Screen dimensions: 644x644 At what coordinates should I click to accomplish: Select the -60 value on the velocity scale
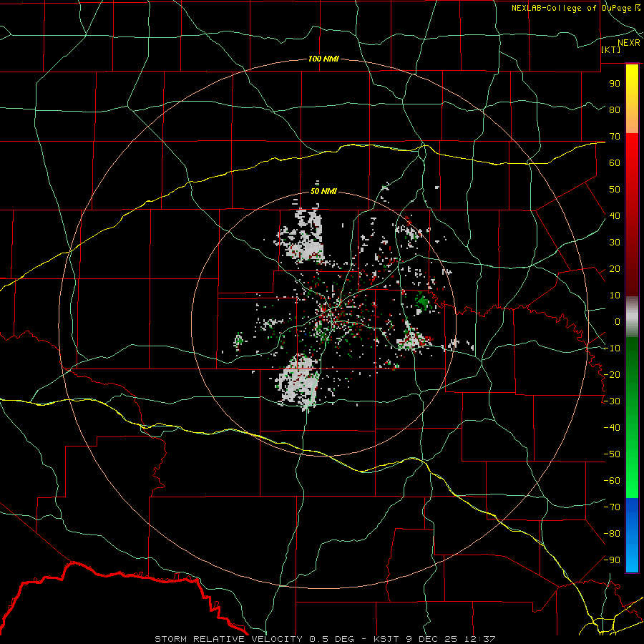coord(612,481)
